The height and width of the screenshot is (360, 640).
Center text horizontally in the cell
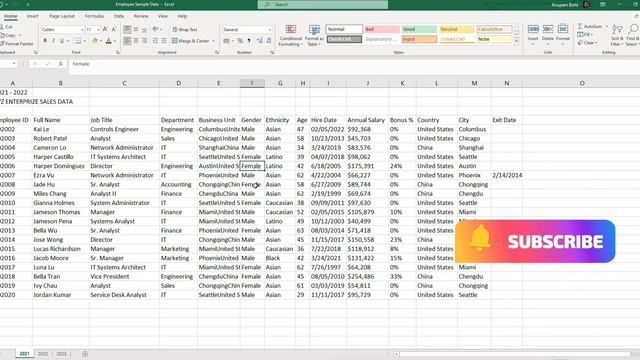136,41
